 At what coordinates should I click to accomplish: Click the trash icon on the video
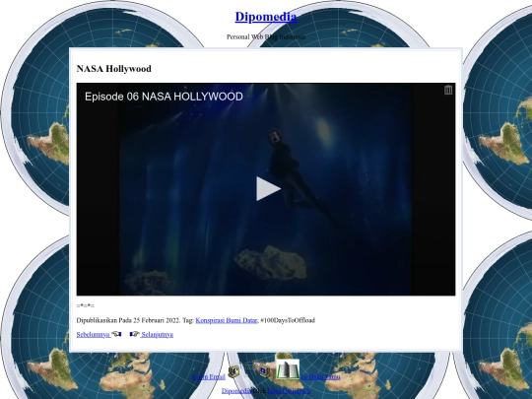[x=448, y=90]
